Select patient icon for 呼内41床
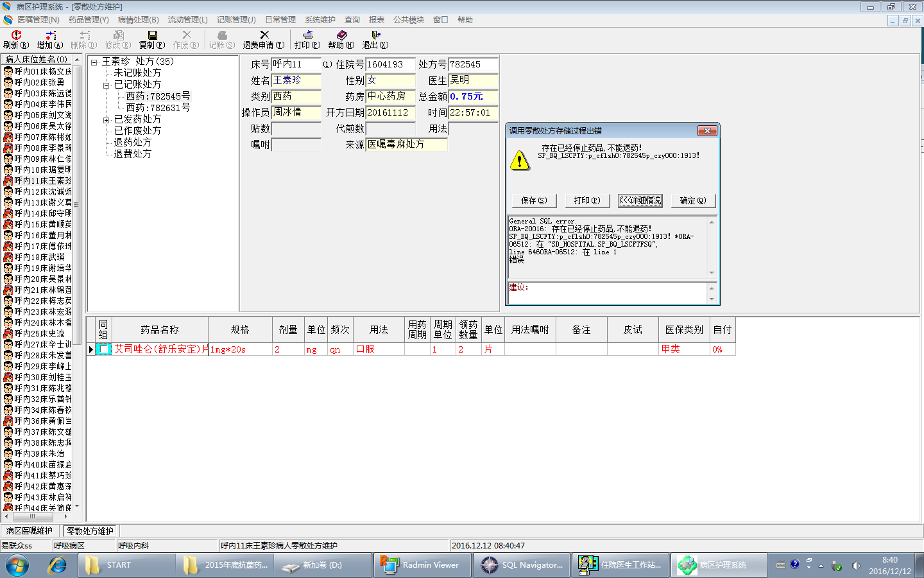The image size is (924, 578). (x=8, y=475)
